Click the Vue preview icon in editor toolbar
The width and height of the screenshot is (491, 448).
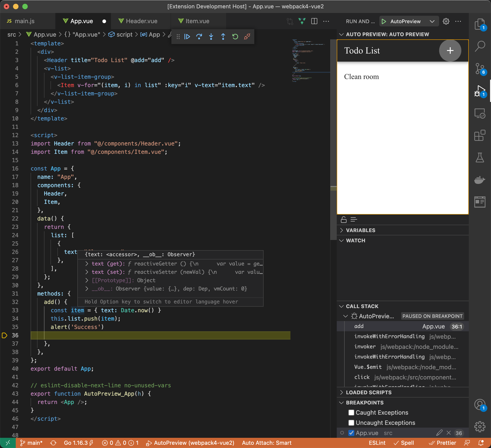[302, 21]
